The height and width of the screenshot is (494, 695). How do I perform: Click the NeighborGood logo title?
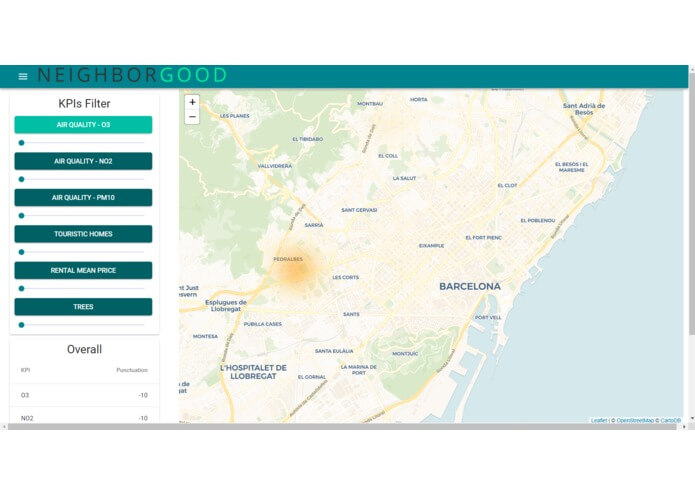(132, 76)
